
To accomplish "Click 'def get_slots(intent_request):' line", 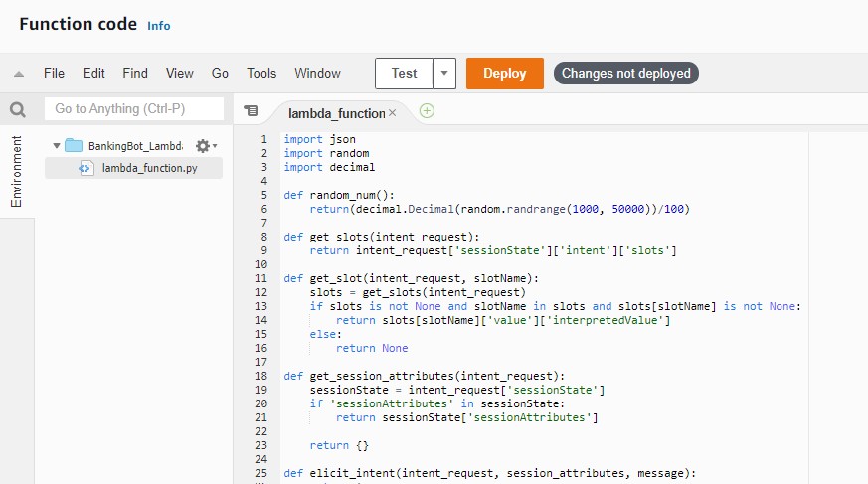I will click(382, 237).
